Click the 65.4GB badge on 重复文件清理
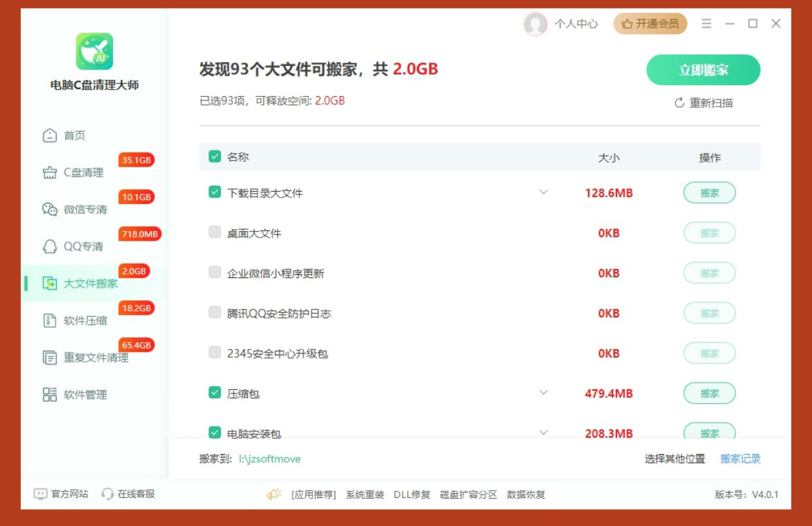 pos(137,345)
